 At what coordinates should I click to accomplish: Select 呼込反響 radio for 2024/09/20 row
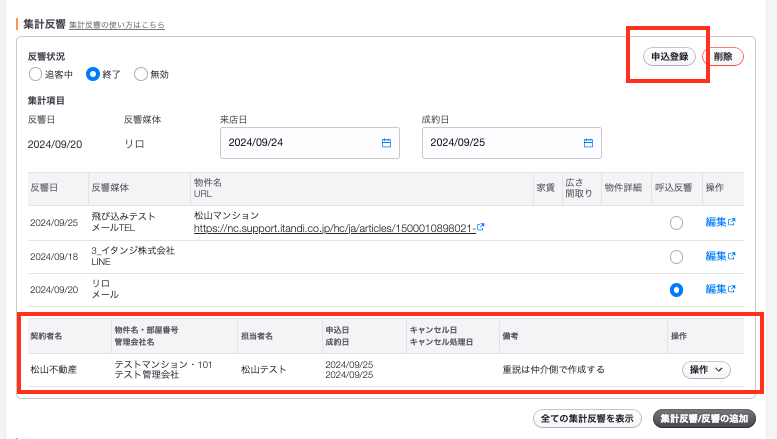[676, 290]
